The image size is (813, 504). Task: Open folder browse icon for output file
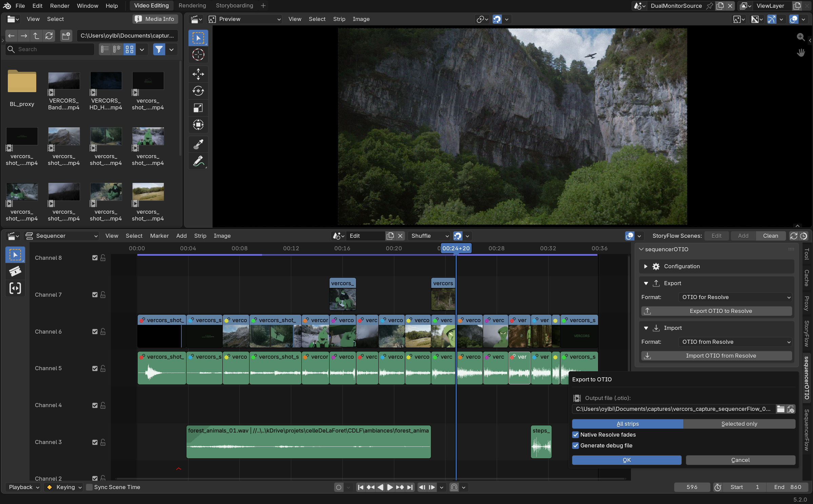[x=780, y=409]
